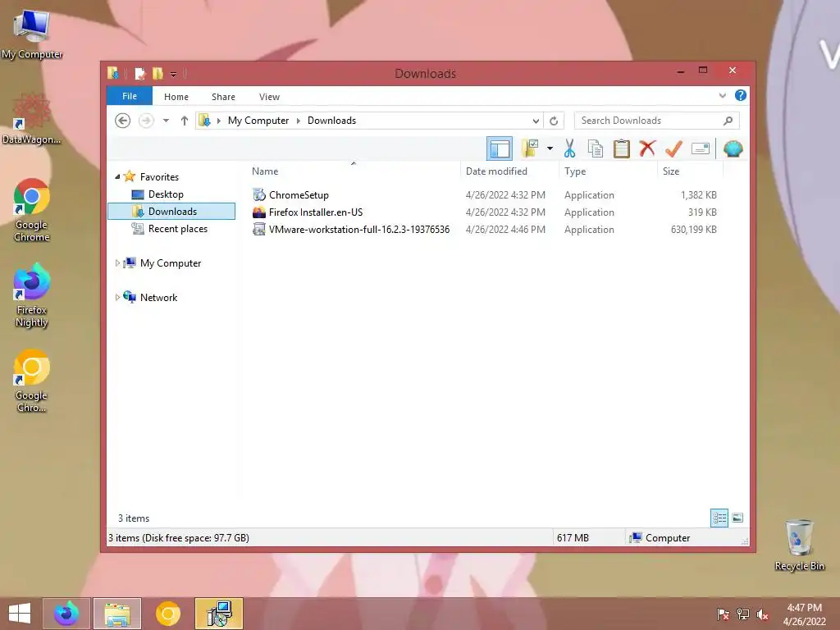This screenshot has height=630, width=840.
Task: Click the quick access new folder icon
Action: 157,73
